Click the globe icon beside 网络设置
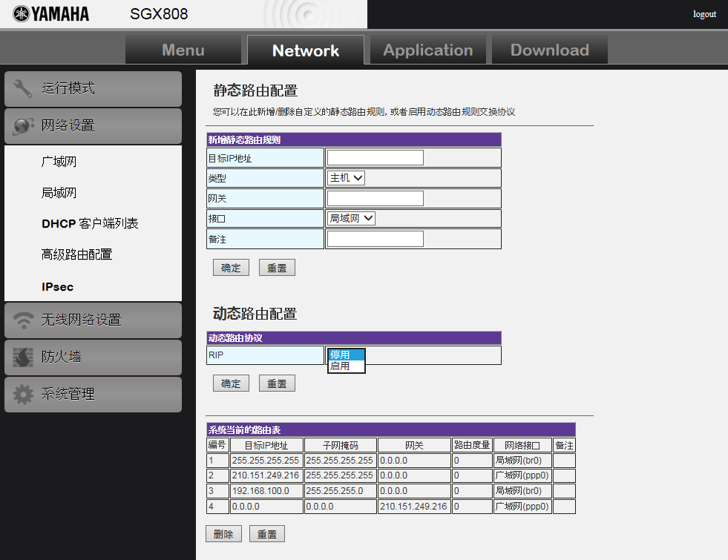This screenshot has width=728, height=560. pos(24,126)
